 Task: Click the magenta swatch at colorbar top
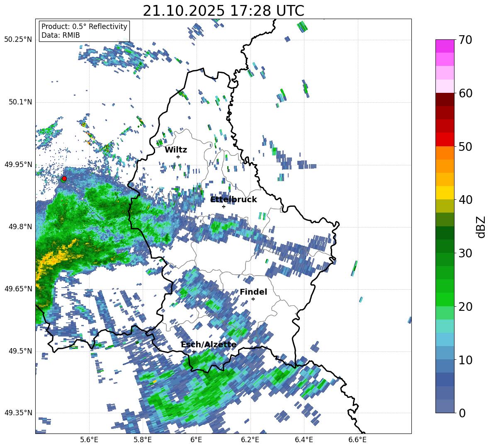(x=445, y=46)
